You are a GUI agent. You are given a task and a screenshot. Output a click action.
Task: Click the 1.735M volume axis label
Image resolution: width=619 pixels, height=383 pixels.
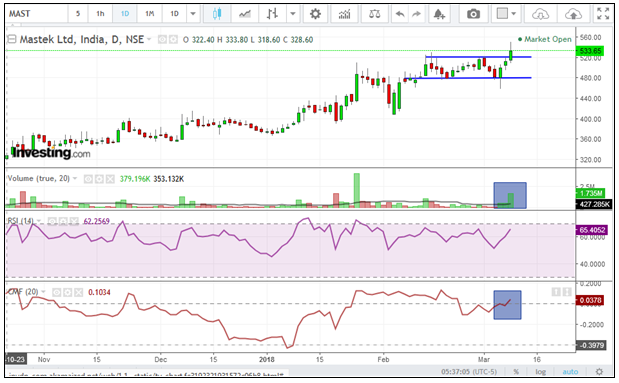click(x=591, y=193)
